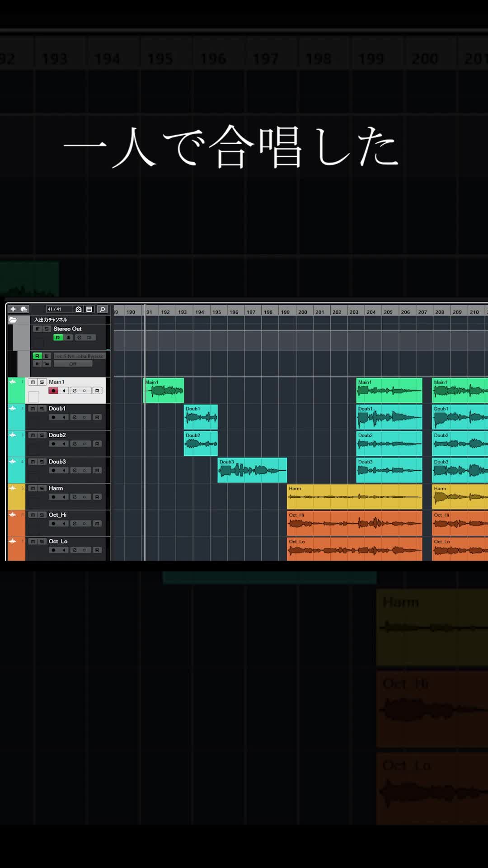The image size is (488, 868).
Task: Open the track filter types list
Action: point(89,309)
